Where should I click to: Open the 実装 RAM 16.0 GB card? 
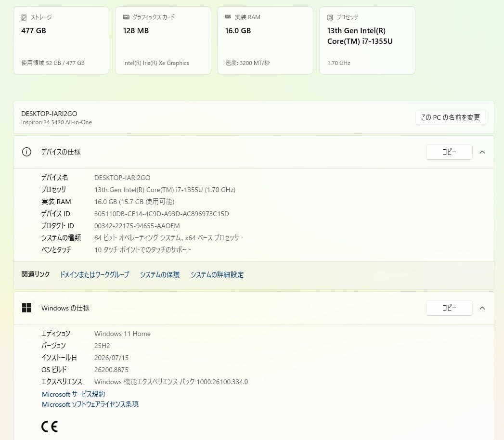(x=265, y=40)
